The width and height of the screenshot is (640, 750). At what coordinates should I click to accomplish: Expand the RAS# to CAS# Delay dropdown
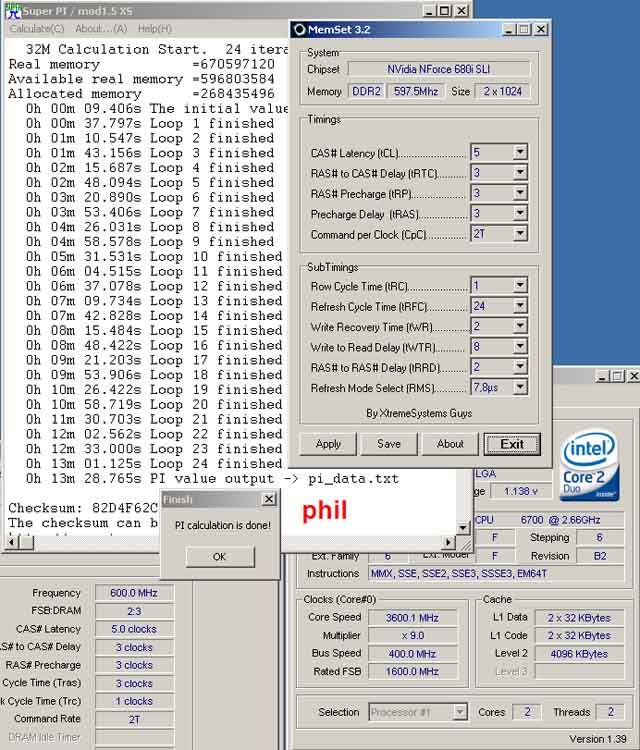(x=519, y=172)
